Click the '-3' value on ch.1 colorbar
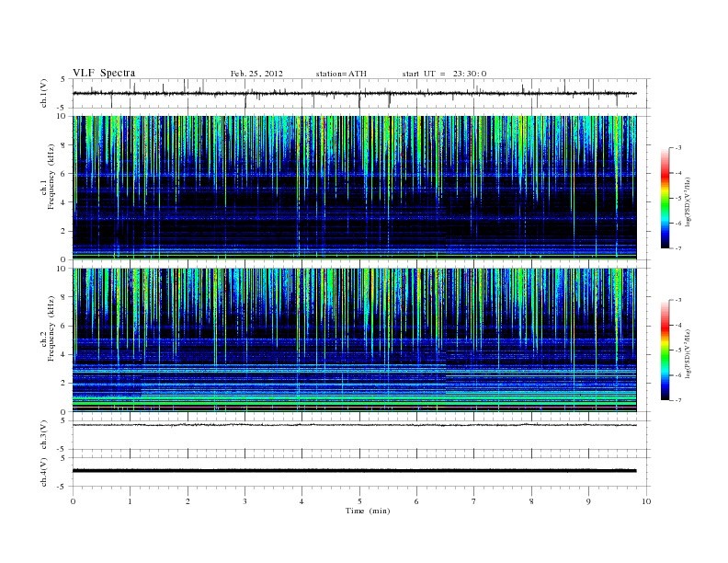Image resolution: width=728 pixels, height=563 pixels. 678,148
